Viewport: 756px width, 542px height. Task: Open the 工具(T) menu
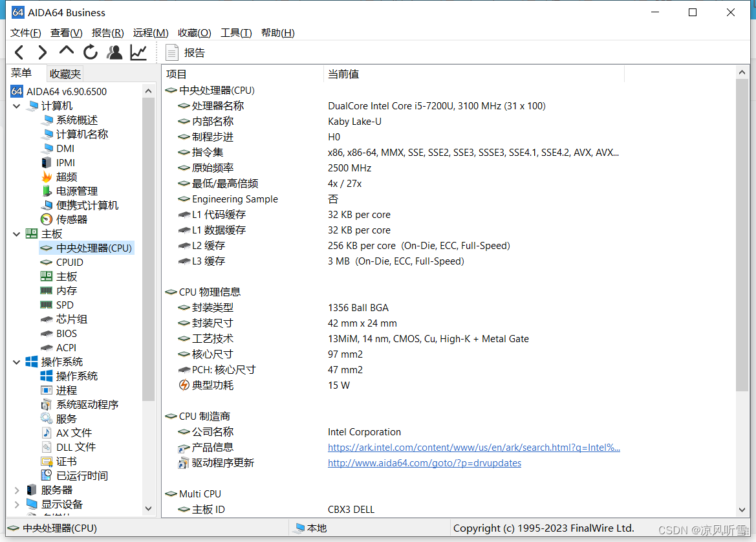236,33
